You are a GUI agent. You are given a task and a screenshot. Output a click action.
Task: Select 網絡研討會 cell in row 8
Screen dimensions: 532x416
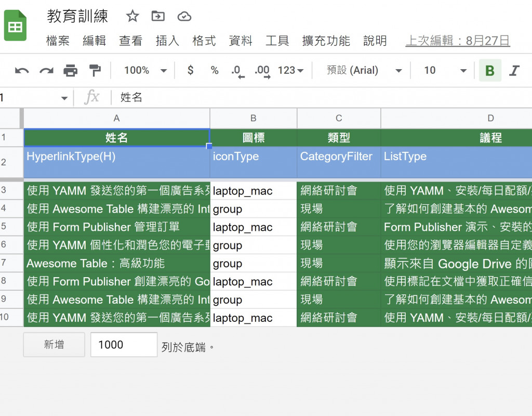(x=339, y=281)
